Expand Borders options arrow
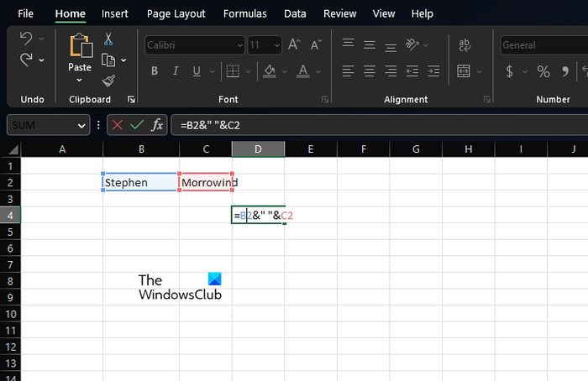The image size is (588, 381). (x=249, y=71)
